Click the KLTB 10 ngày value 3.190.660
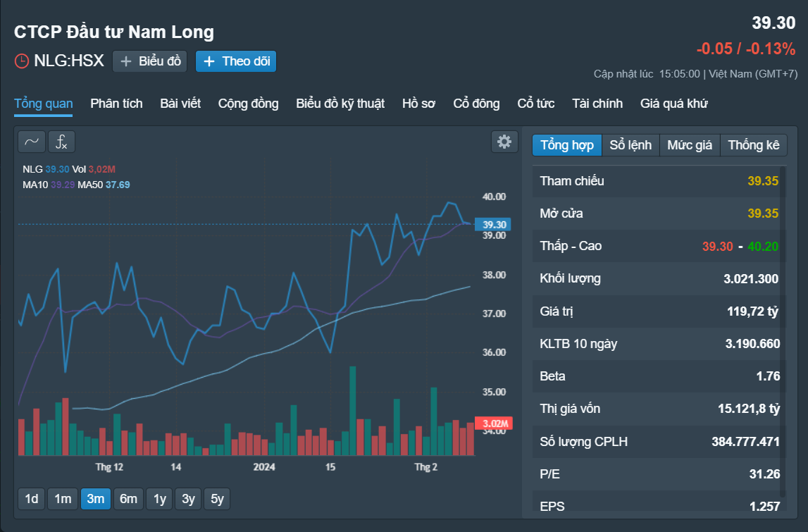This screenshot has width=808, height=532. [753, 344]
